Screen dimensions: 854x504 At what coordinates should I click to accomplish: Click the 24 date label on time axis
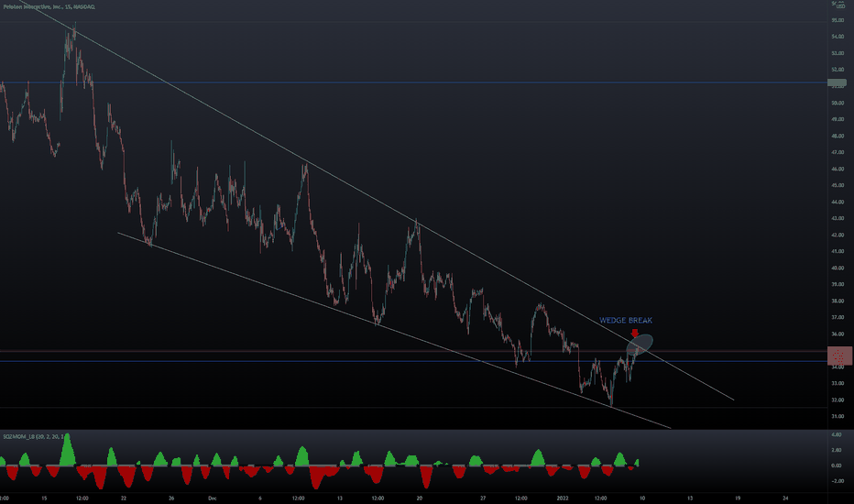pos(785,498)
